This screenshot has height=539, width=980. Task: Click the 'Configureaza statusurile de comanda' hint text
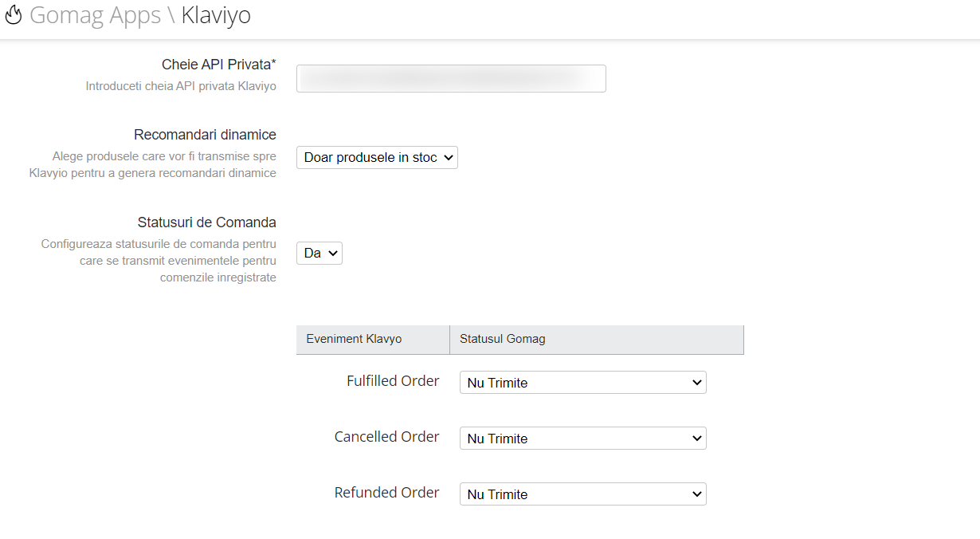pyautogui.click(x=159, y=261)
